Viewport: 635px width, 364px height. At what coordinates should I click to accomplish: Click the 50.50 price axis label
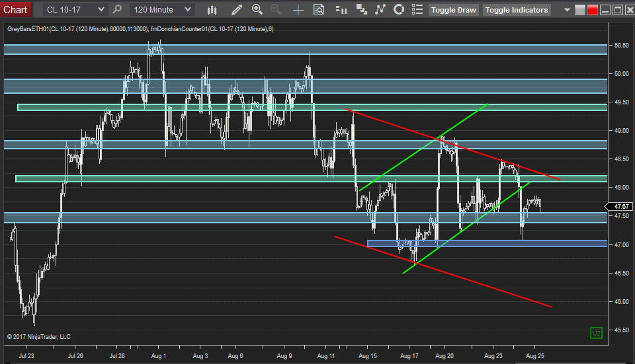pyautogui.click(x=621, y=46)
